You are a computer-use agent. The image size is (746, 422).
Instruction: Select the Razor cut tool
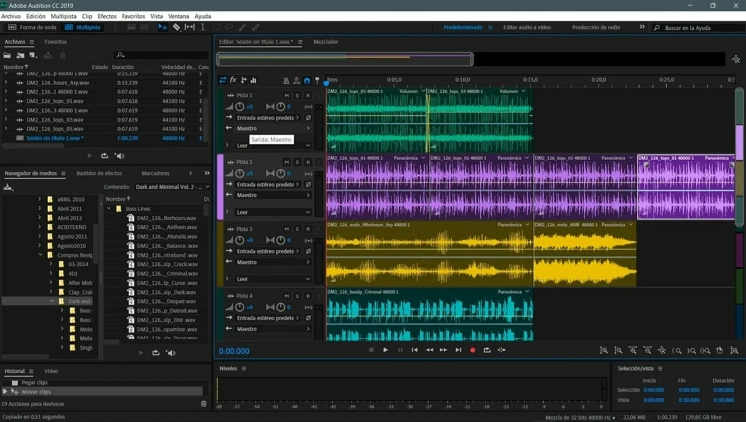(x=177, y=28)
